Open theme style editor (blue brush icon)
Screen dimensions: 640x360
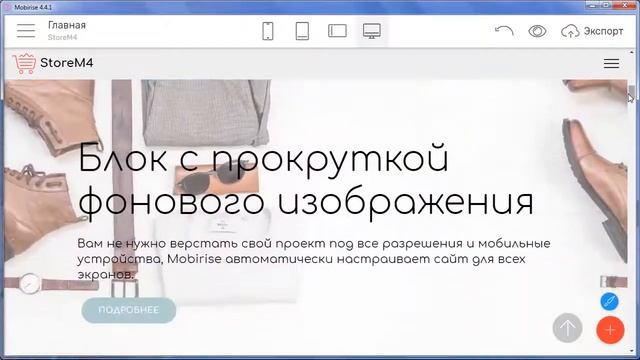point(609,302)
